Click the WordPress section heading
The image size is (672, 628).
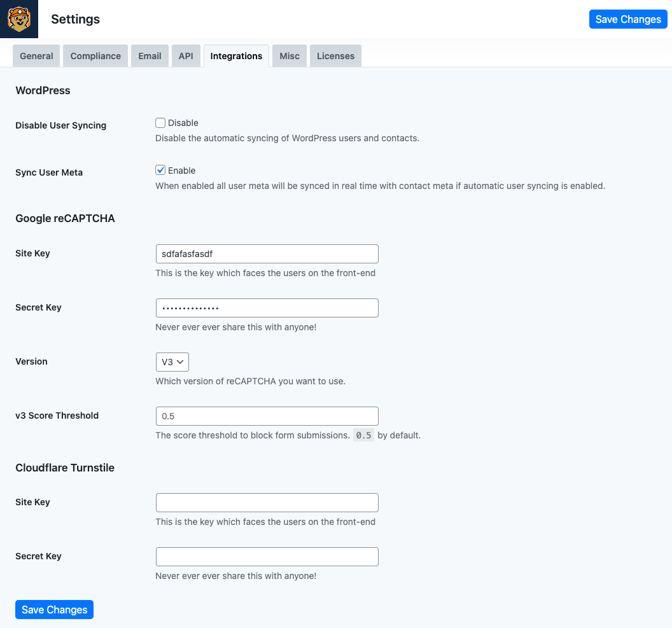[43, 90]
